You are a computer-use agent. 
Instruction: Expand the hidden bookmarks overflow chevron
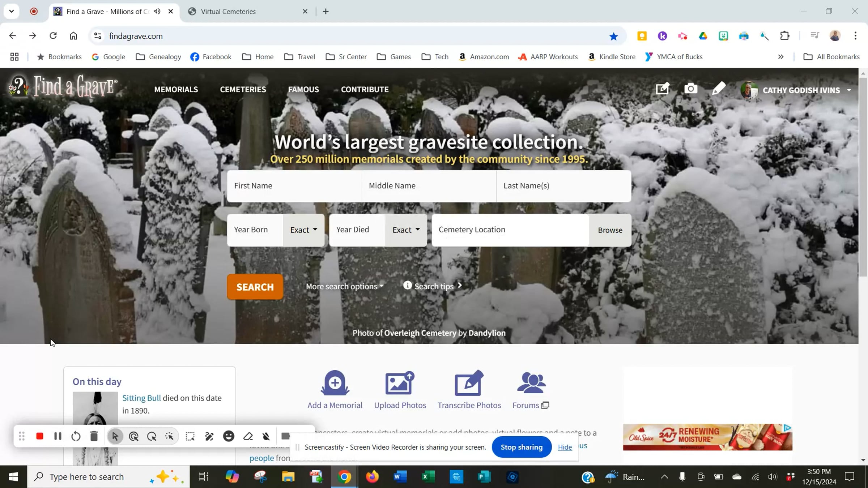click(x=781, y=57)
